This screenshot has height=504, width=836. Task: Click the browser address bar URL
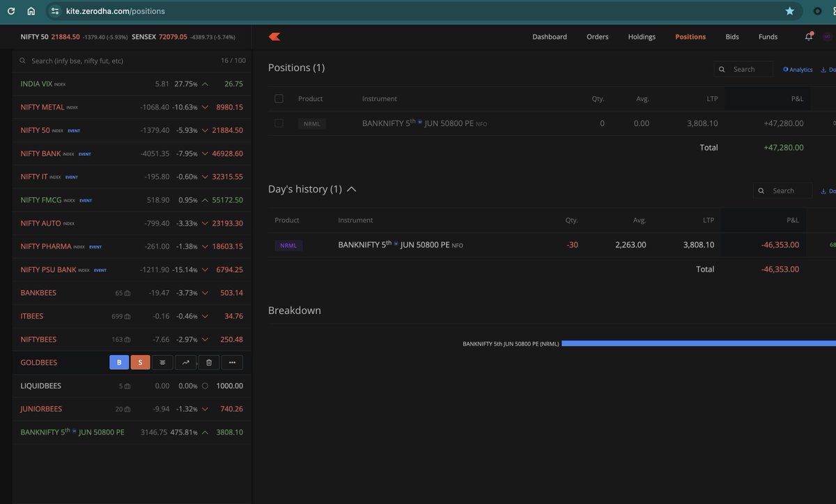[116, 11]
